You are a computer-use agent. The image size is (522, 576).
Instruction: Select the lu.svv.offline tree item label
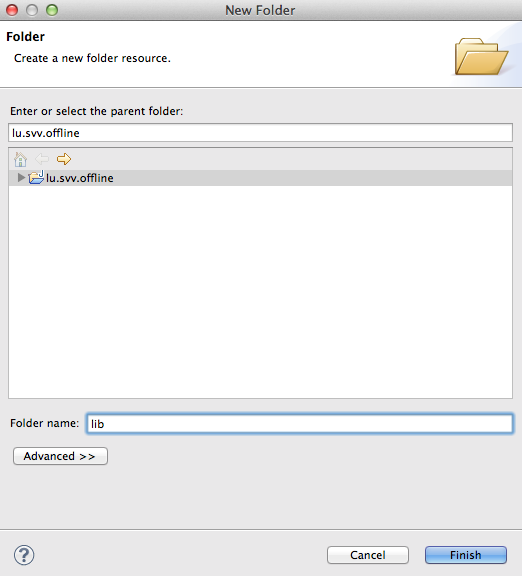pyautogui.click(x=80, y=178)
